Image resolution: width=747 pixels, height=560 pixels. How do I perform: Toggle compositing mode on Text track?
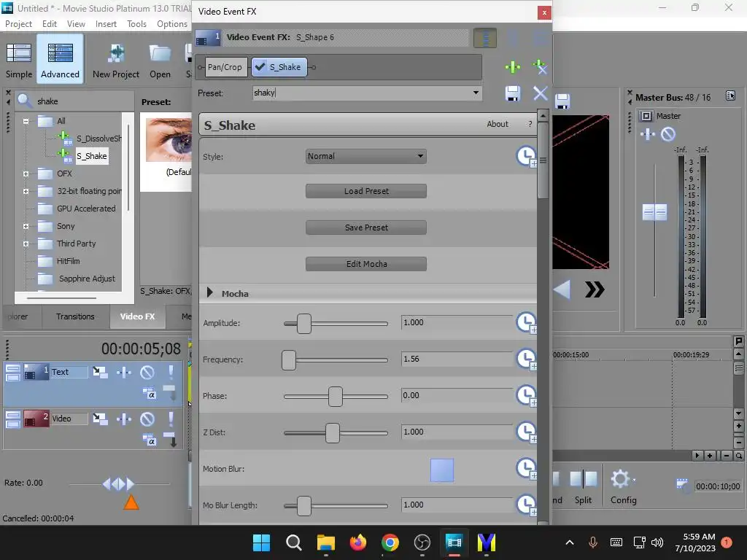click(149, 393)
